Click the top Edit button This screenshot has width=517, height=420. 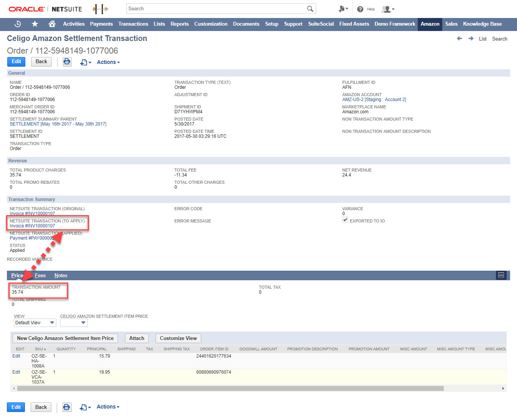(16, 62)
